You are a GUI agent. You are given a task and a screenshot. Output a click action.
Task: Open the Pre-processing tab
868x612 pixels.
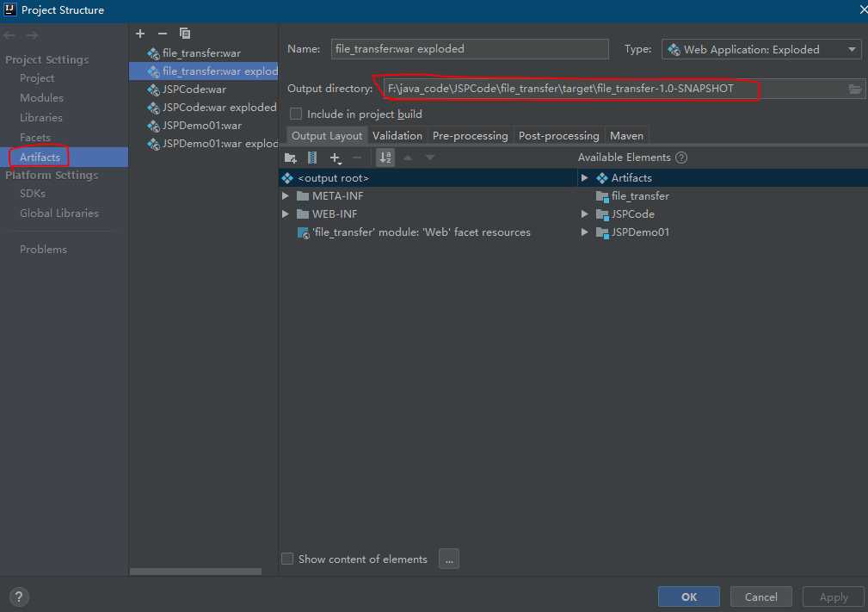click(470, 136)
